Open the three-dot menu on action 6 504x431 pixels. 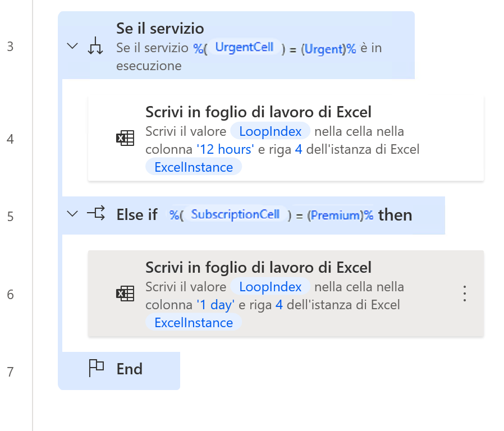click(x=464, y=293)
